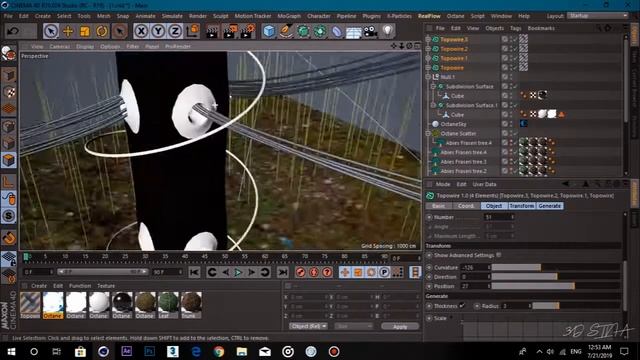Toggle OctaneSky visibility dots
Viewport: 640px width, 360px height.
[x=511, y=124]
